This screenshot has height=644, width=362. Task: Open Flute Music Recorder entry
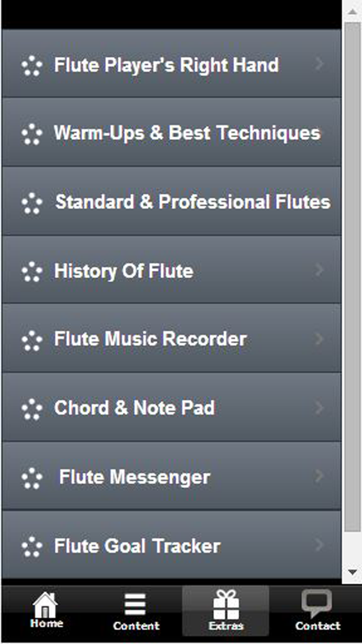pyautogui.click(x=150, y=339)
